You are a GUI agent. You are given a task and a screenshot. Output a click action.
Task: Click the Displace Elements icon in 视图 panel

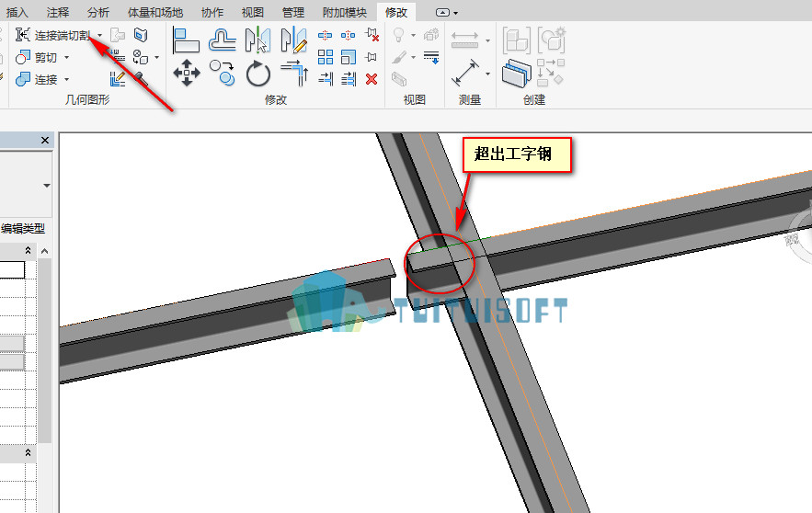(x=431, y=35)
